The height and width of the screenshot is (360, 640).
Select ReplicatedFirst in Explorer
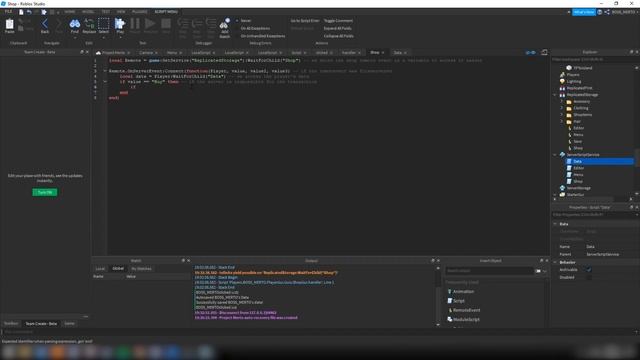[579, 88]
